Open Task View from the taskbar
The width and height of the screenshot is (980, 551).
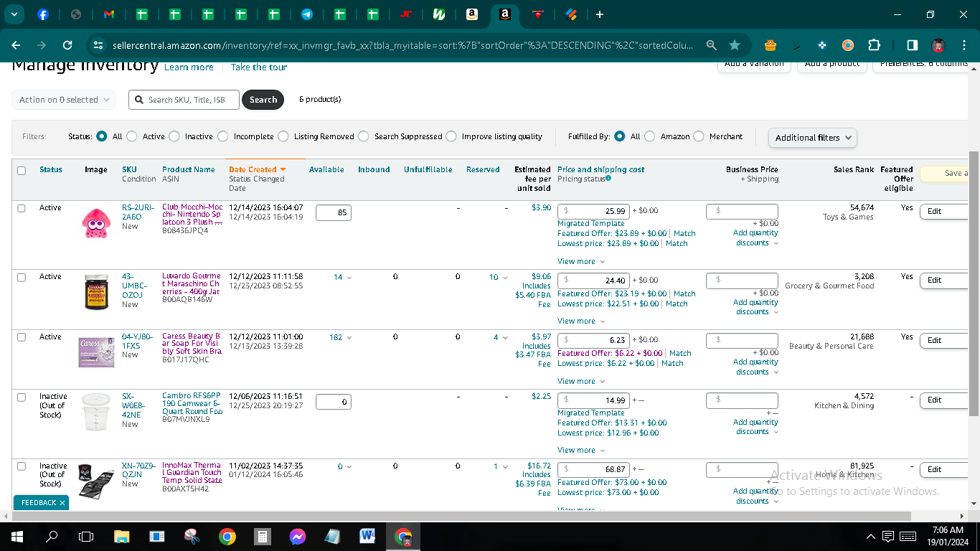click(86, 536)
